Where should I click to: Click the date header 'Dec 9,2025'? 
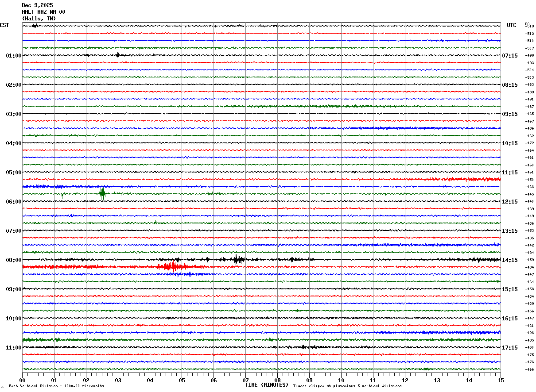pos(37,5)
